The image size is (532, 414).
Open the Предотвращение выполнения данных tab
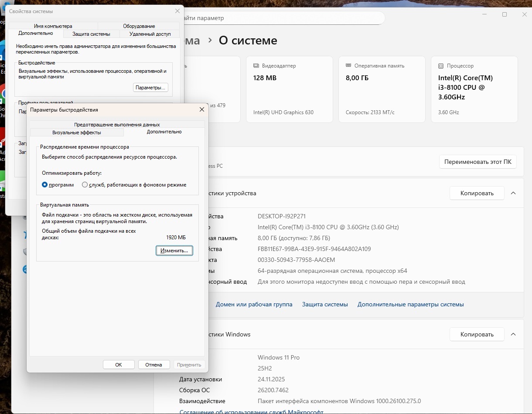[x=117, y=125]
